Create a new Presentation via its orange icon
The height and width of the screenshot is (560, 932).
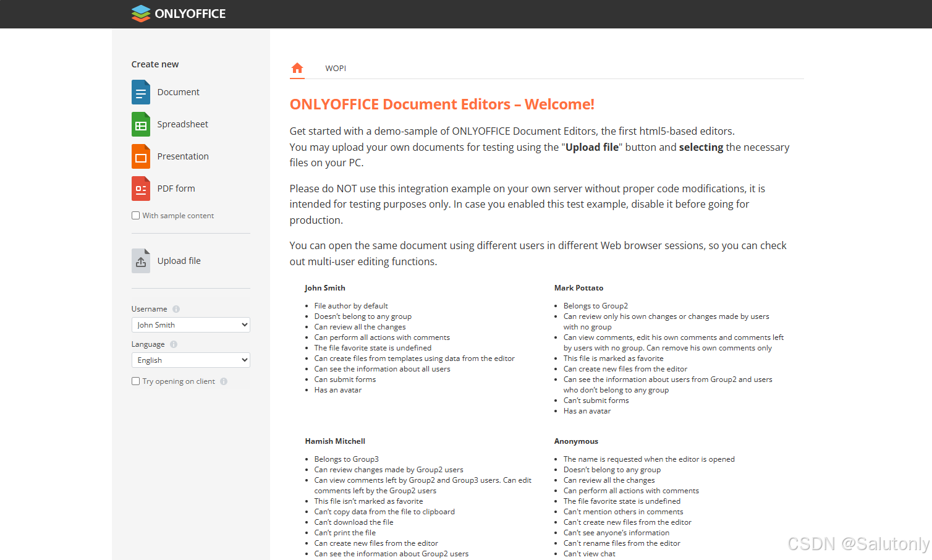141,156
